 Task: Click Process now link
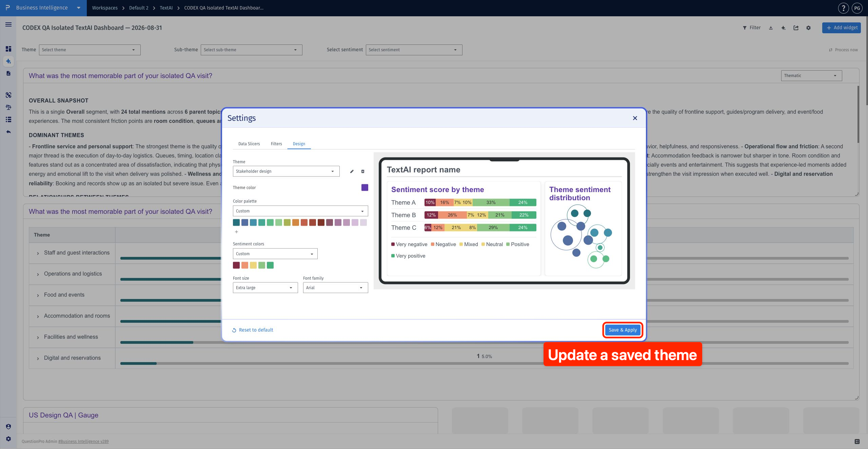click(843, 50)
